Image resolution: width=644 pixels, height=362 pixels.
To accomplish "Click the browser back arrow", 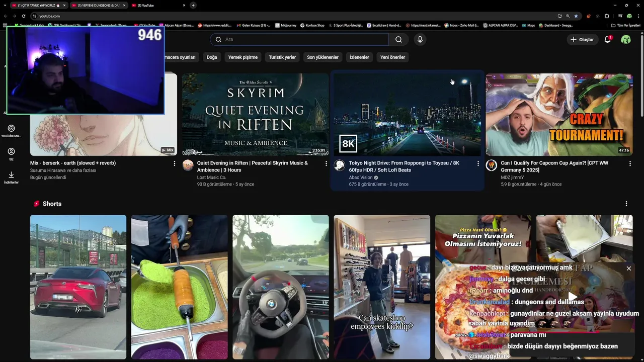I will 6,16.
